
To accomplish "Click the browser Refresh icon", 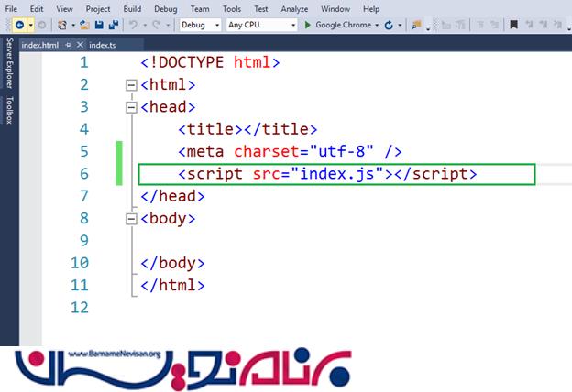I will tap(389, 26).
